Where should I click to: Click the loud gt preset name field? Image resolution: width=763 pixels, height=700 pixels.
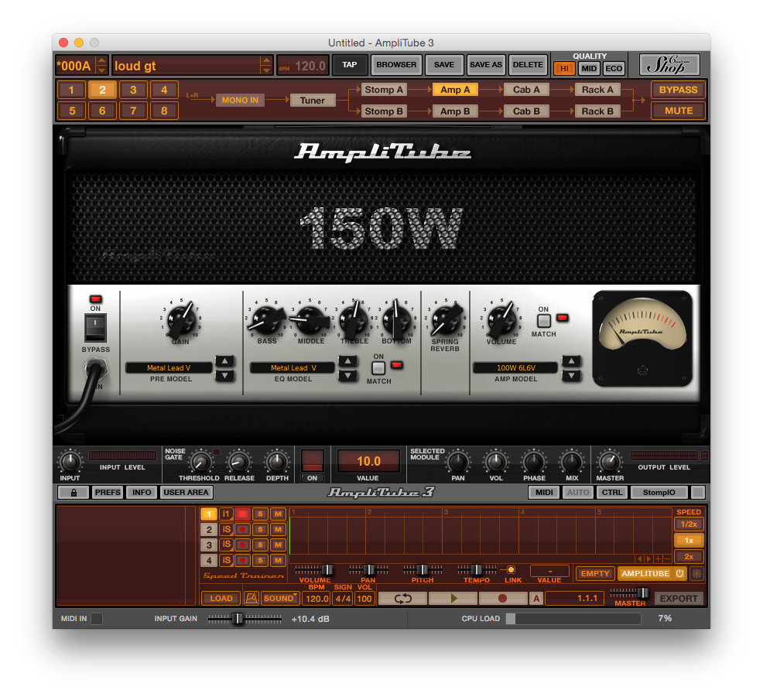[186, 66]
